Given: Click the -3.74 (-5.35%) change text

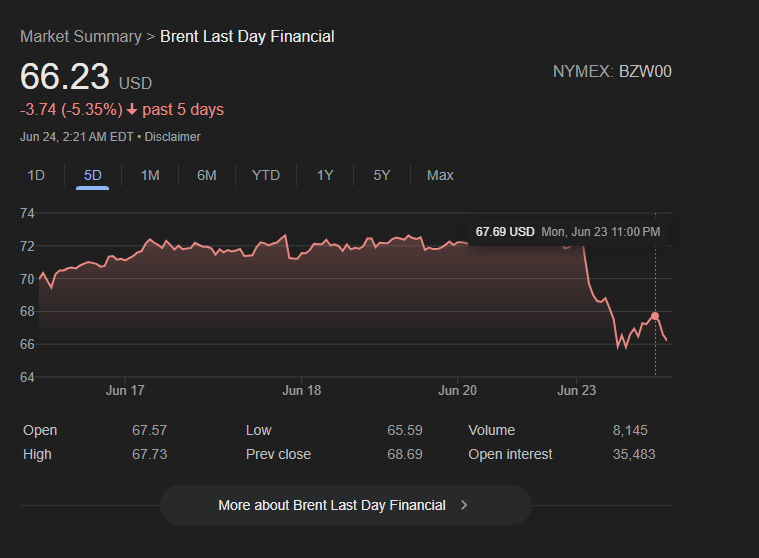Looking at the screenshot, I should point(71,110).
